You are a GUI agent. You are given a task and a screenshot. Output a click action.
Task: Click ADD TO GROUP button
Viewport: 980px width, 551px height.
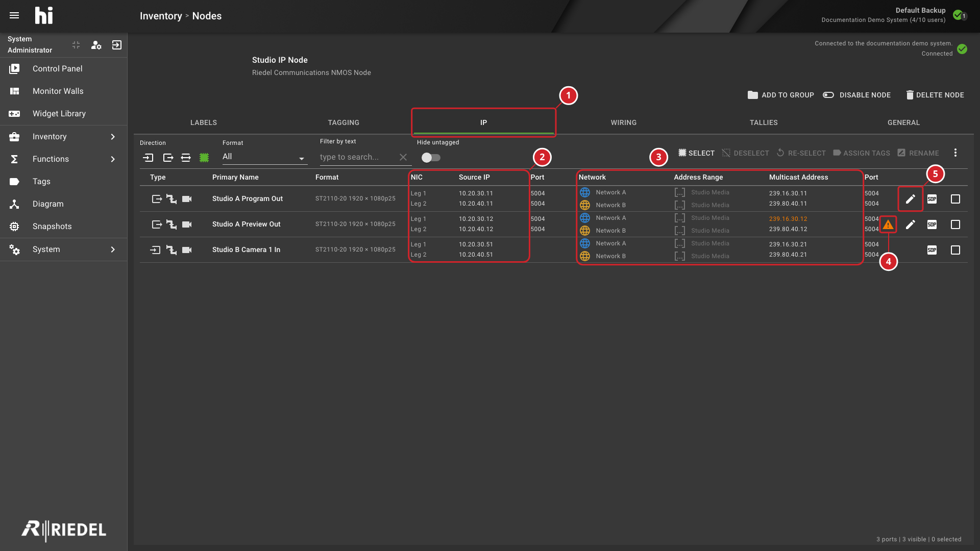(781, 95)
